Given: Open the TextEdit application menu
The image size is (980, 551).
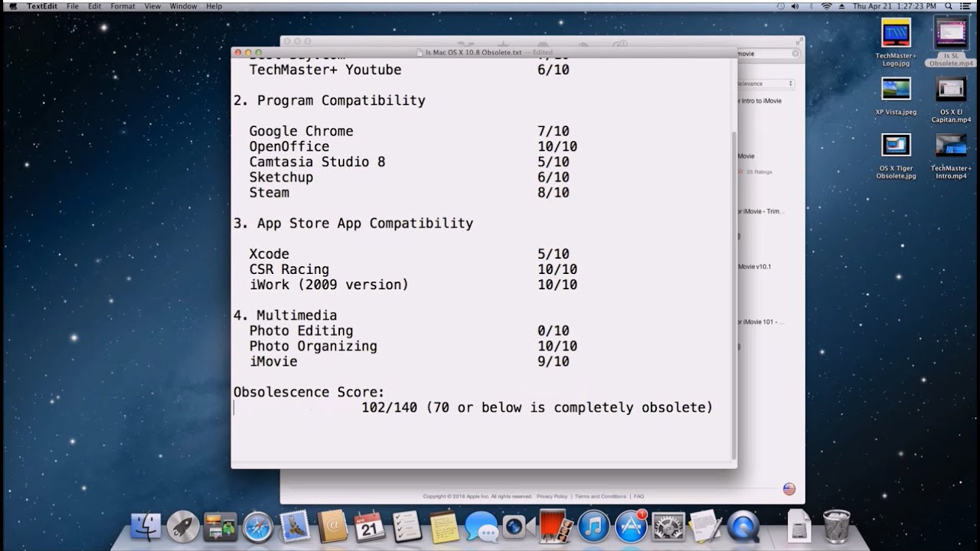Looking at the screenshot, I should coord(42,6).
